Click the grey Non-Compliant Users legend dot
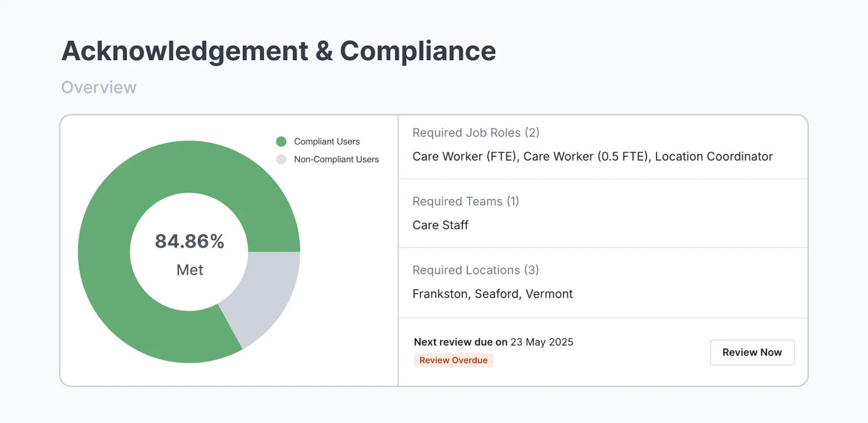The height and width of the screenshot is (423, 868). [280, 159]
